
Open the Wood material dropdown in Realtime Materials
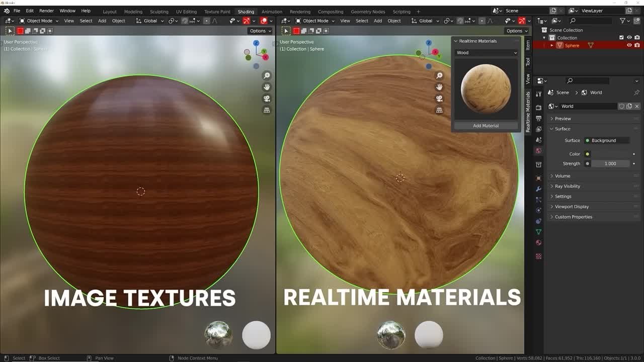point(486,52)
